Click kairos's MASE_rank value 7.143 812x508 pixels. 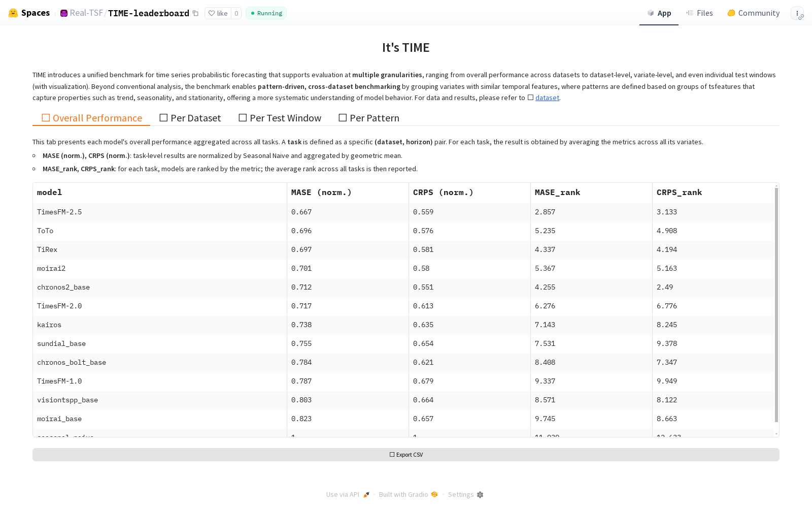click(x=591, y=325)
